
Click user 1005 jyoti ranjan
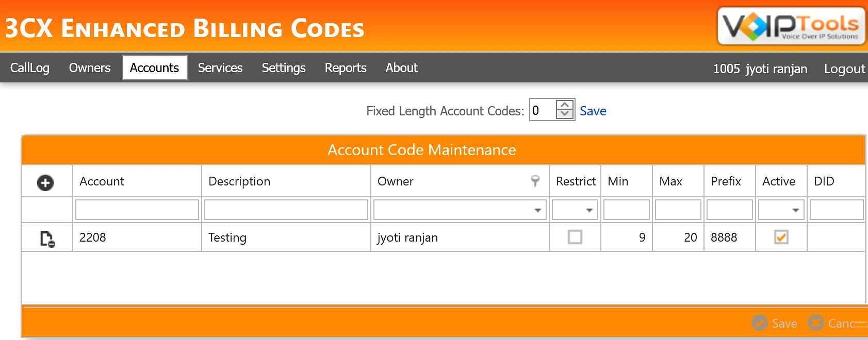tap(760, 69)
